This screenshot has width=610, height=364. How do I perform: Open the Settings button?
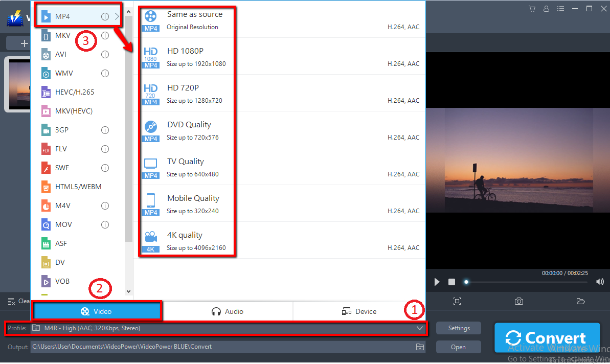[458, 328]
